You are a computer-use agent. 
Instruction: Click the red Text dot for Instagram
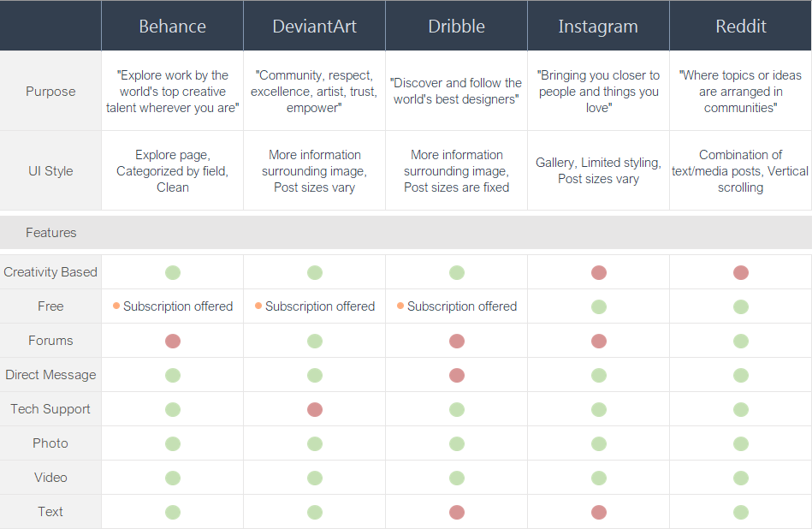tap(599, 512)
